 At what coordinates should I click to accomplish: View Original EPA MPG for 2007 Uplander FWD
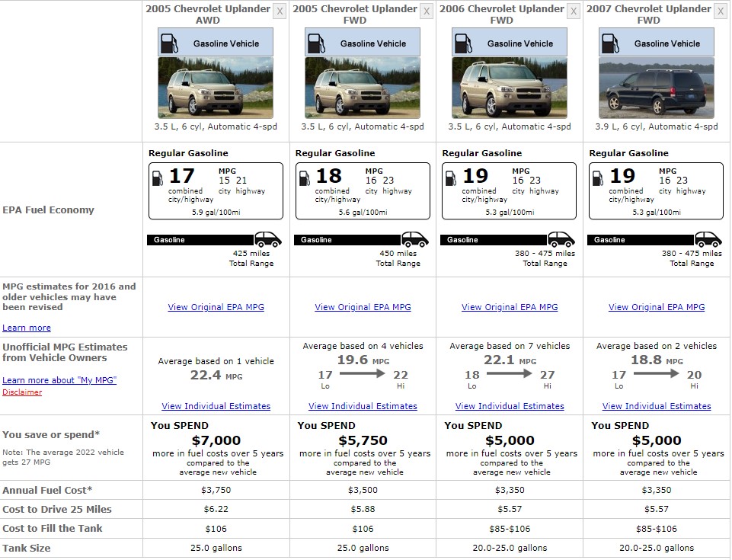tap(657, 307)
